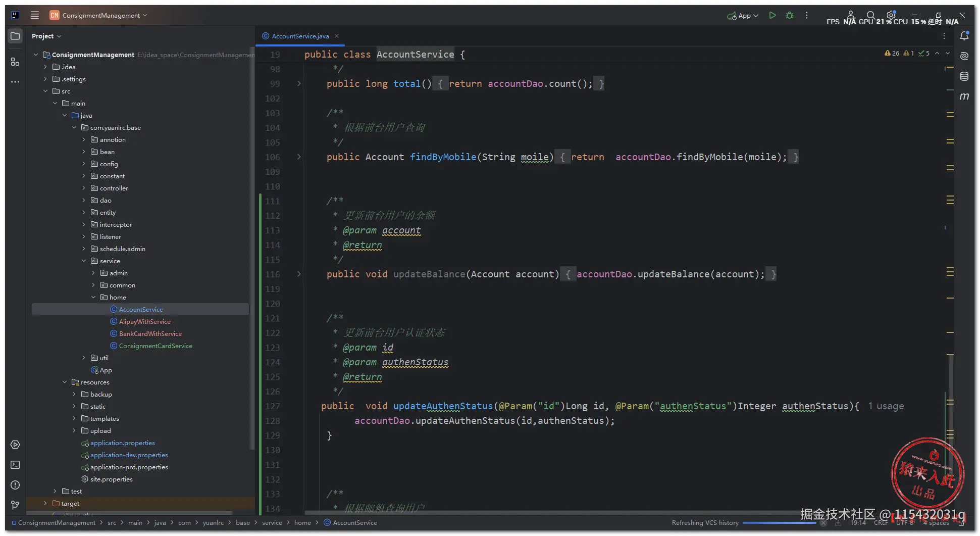Click line number 127 in gutter
The image size is (980, 536).
pos(273,406)
